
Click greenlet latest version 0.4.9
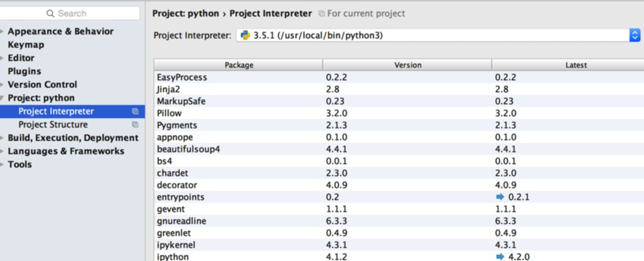(505, 233)
